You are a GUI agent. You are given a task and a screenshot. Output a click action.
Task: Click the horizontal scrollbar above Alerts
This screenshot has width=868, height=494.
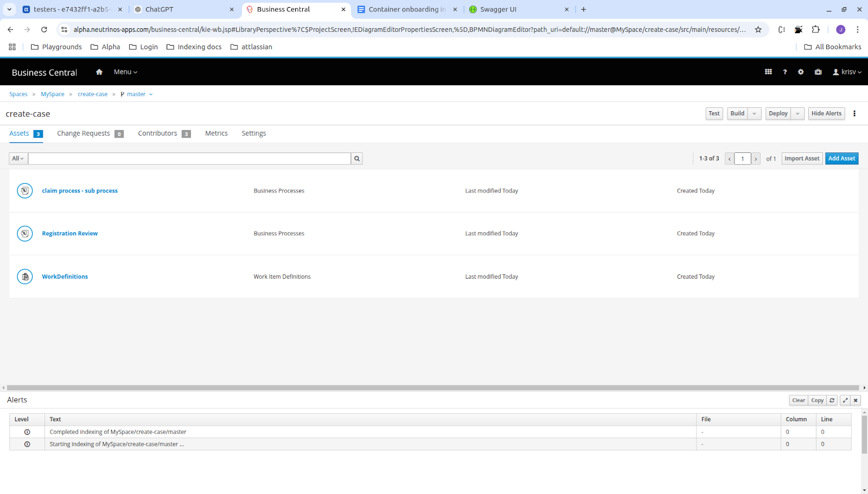click(x=432, y=388)
